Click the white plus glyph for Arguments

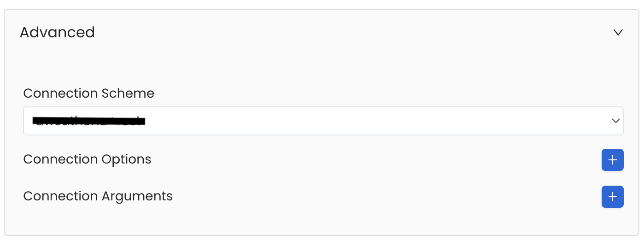612,197
